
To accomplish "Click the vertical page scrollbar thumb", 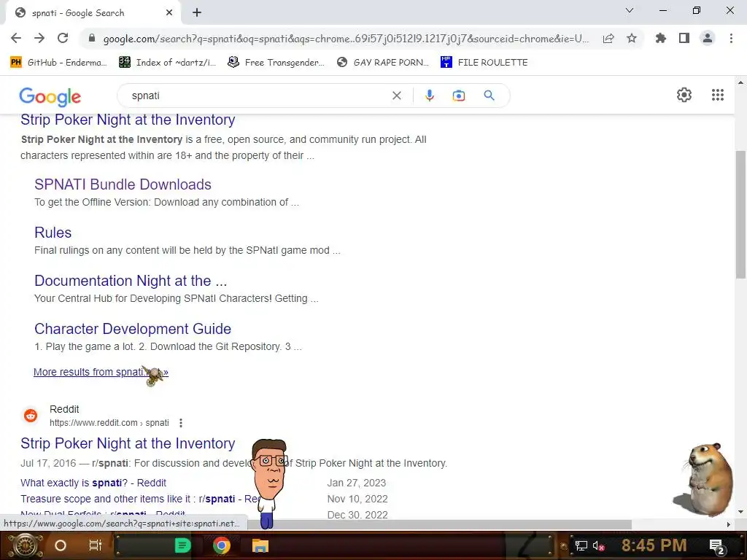I will coord(740,214).
